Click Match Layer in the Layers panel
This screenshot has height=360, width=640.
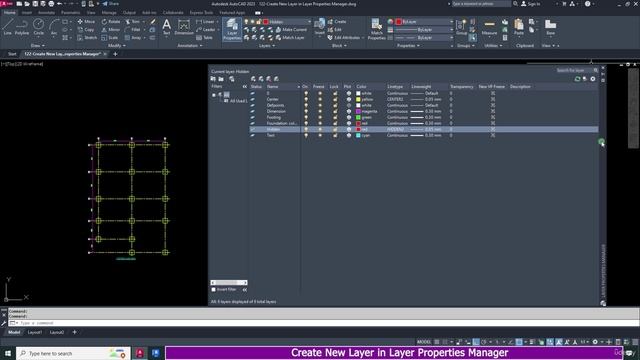tap(290, 38)
